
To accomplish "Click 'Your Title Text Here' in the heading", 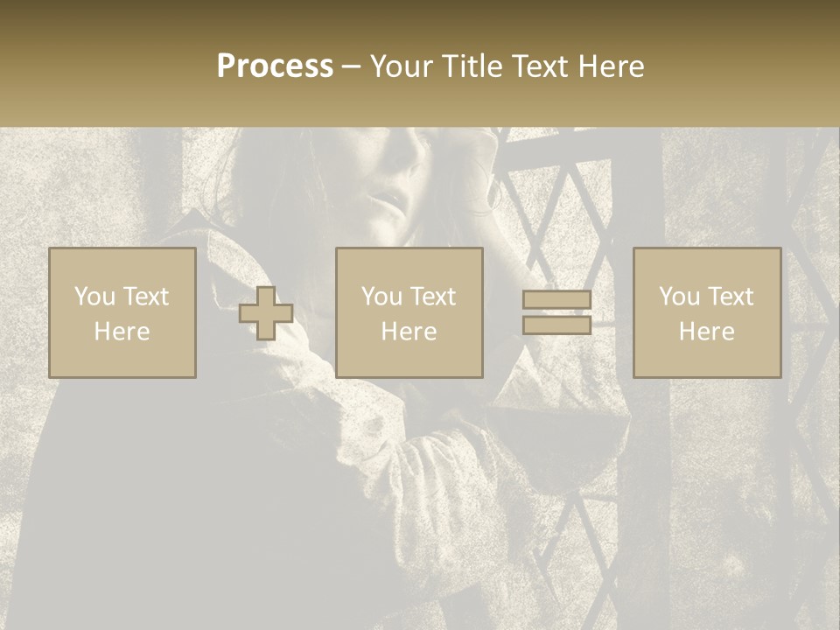I will coord(507,66).
